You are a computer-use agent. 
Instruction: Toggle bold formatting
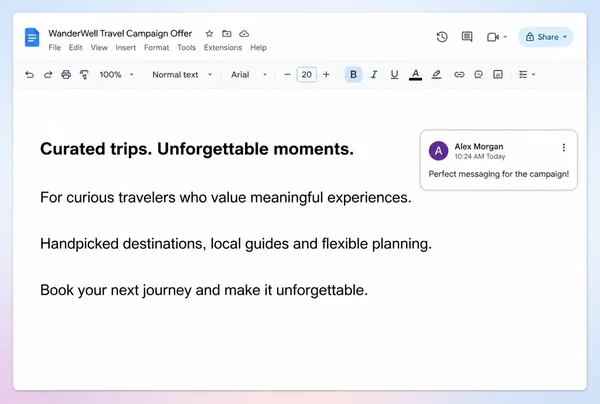pyautogui.click(x=354, y=75)
